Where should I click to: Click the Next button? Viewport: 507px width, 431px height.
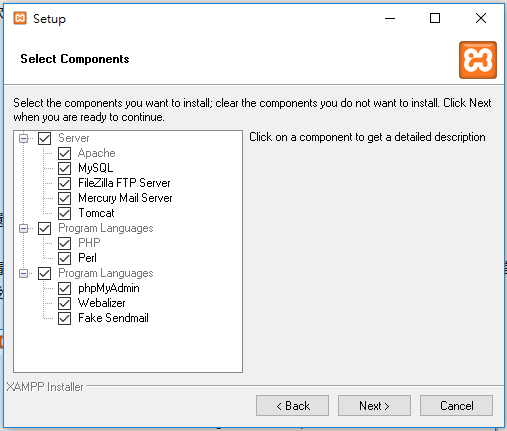click(x=374, y=406)
